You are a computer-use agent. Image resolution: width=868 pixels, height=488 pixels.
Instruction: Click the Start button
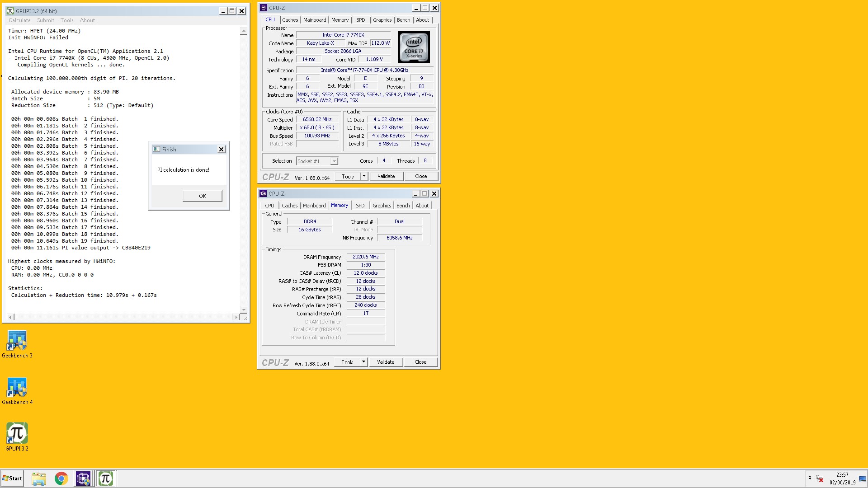click(x=12, y=479)
